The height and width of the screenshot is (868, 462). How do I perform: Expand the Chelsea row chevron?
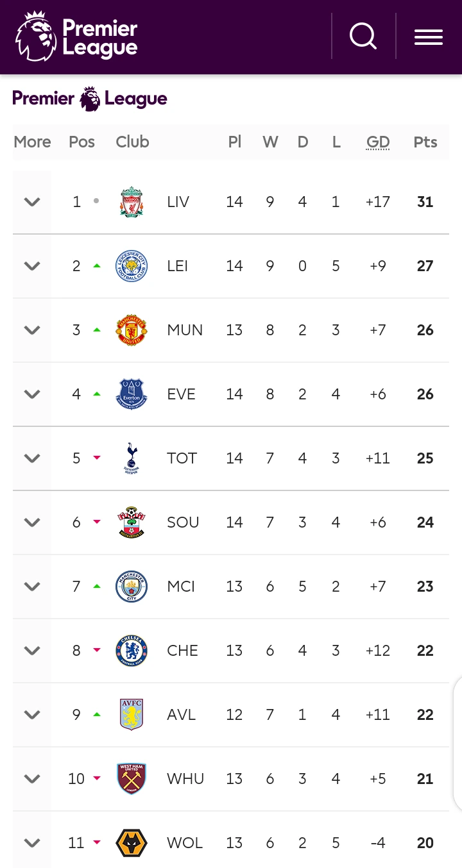(32, 651)
